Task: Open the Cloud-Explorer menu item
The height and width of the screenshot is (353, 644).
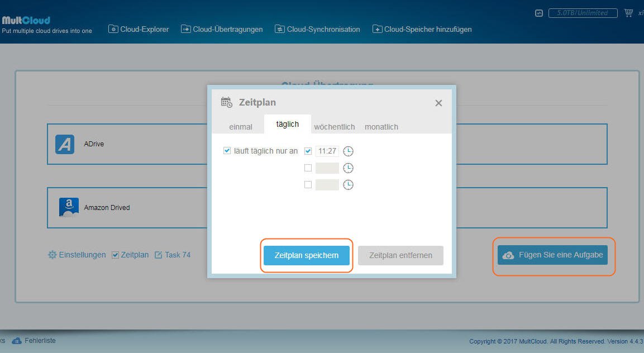Action: pos(139,29)
